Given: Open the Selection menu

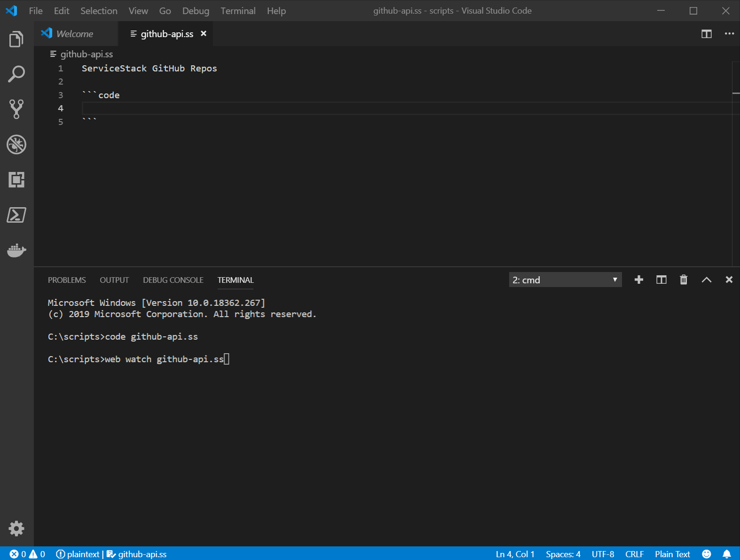Looking at the screenshot, I should 99,11.
